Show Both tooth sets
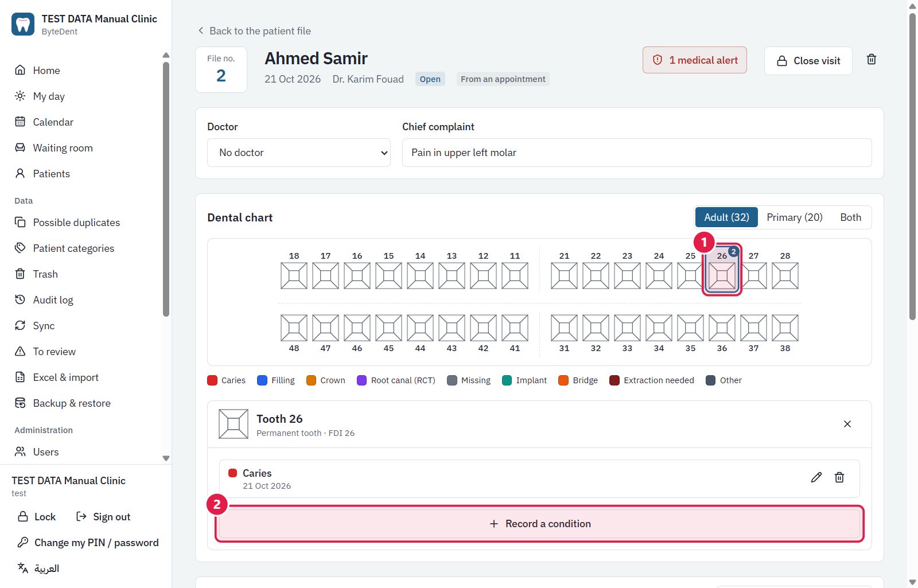918x588 pixels. tap(851, 217)
